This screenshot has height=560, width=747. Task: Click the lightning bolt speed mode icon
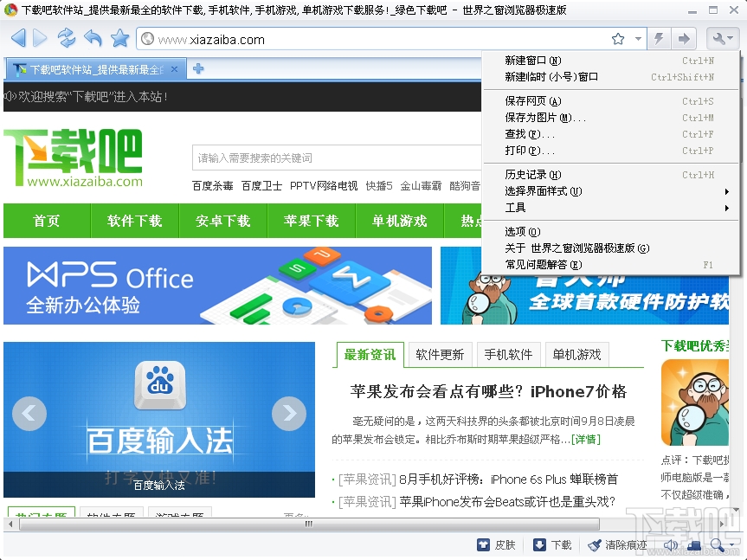(x=660, y=39)
